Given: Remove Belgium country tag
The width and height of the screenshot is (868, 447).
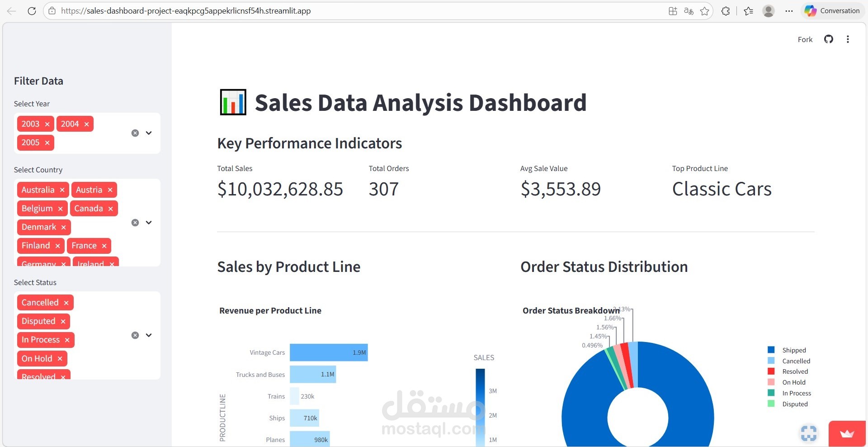Looking at the screenshot, I should click(x=60, y=209).
